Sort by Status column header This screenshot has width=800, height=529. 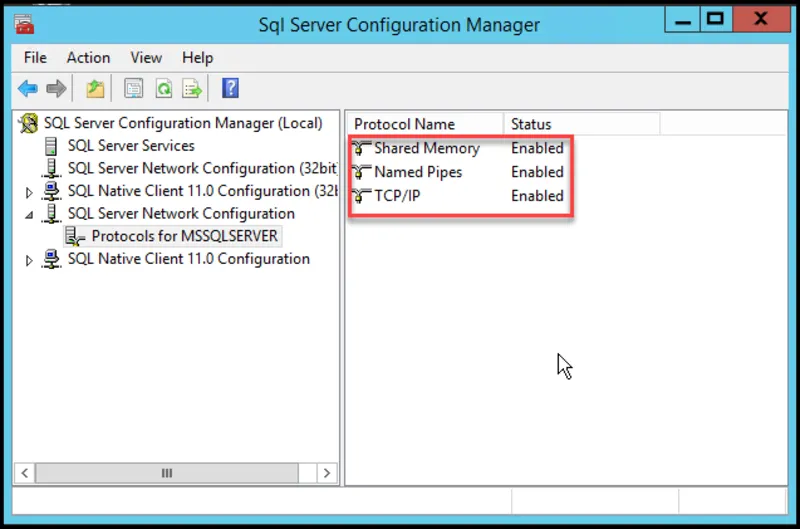[x=582, y=124]
